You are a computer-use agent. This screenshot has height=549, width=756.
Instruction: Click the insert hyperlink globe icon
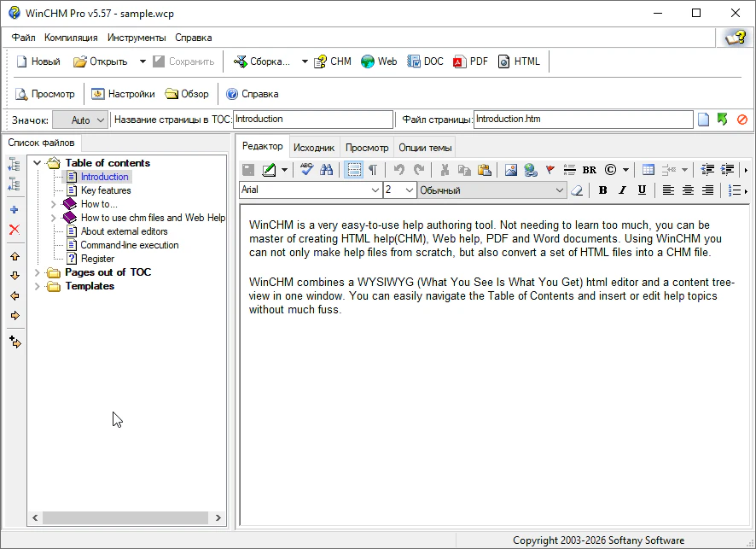click(530, 170)
